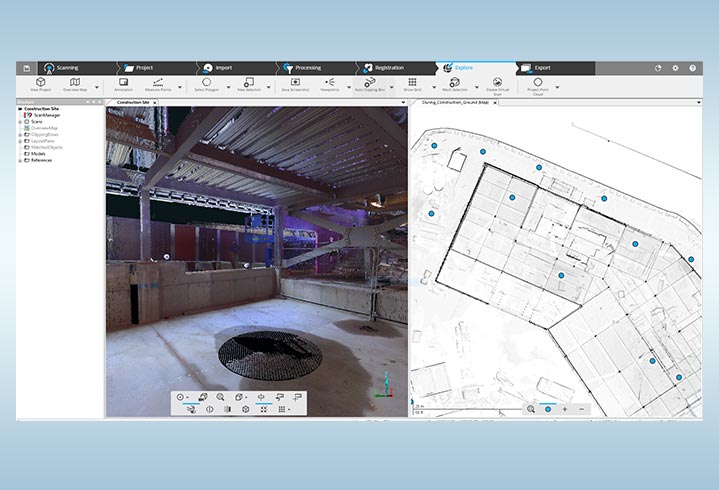The height and width of the screenshot is (490, 719).
Task: Open the Viewpoints tool
Action: [x=330, y=82]
